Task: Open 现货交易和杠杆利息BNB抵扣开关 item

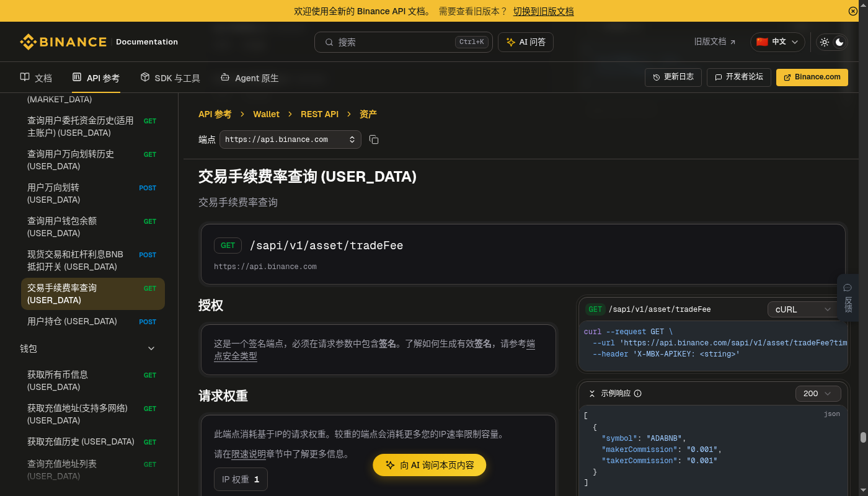Action: click(92, 260)
